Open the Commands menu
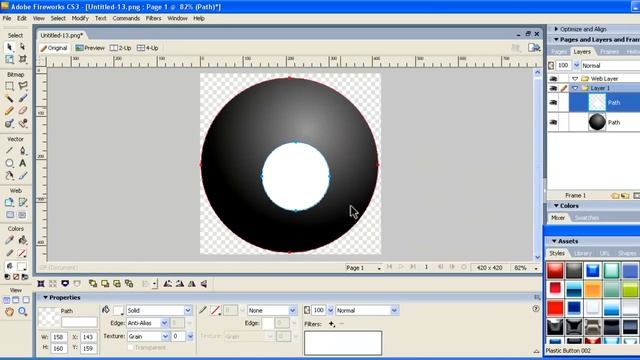Screen dimensions: 640x360 click(x=126, y=18)
